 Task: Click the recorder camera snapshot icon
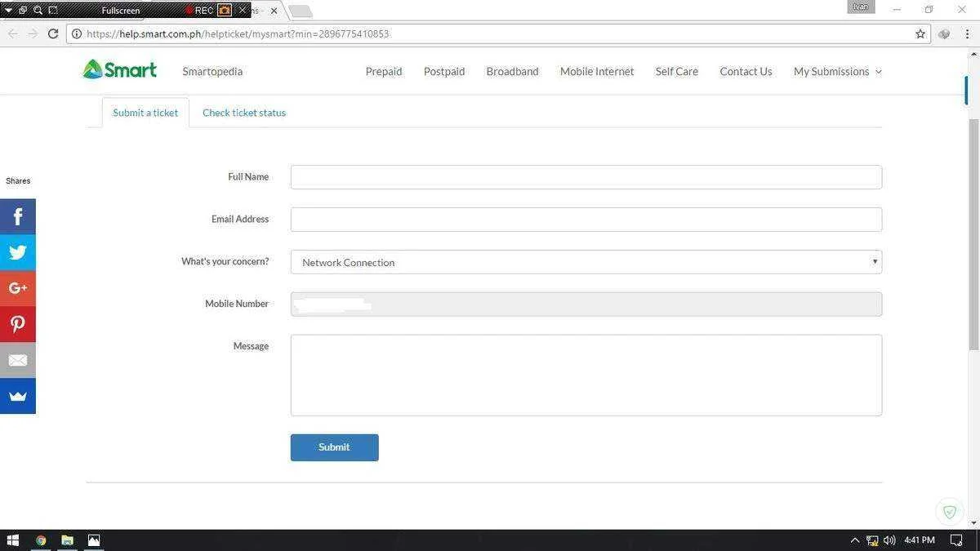pyautogui.click(x=225, y=10)
